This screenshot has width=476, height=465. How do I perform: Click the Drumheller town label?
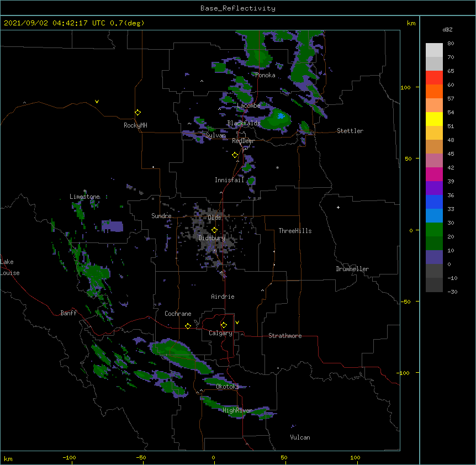pyautogui.click(x=352, y=269)
